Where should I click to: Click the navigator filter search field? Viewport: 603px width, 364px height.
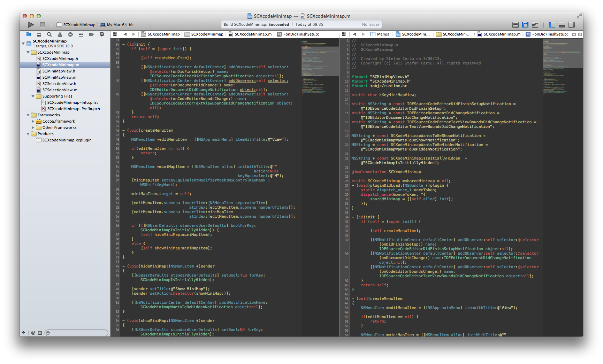pyautogui.click(x=76, y=333)
